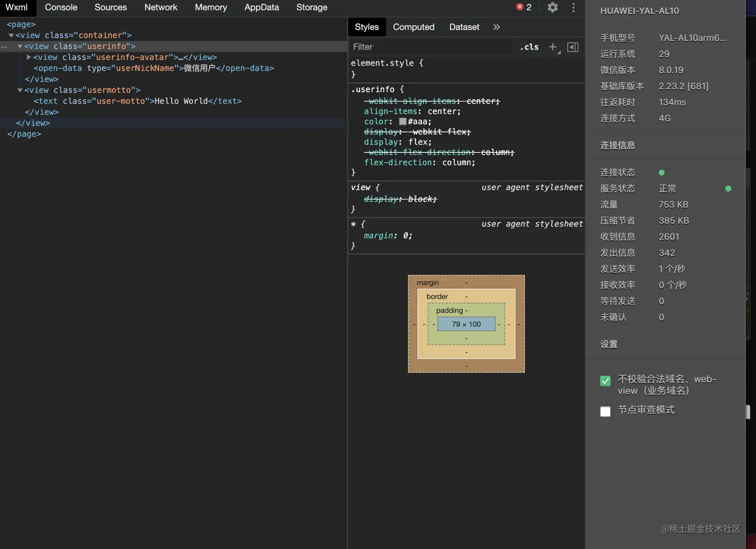Toggle the computed styles sidebar icon
The height and width of the screenshot is (549, 756).
pos(573,47)
